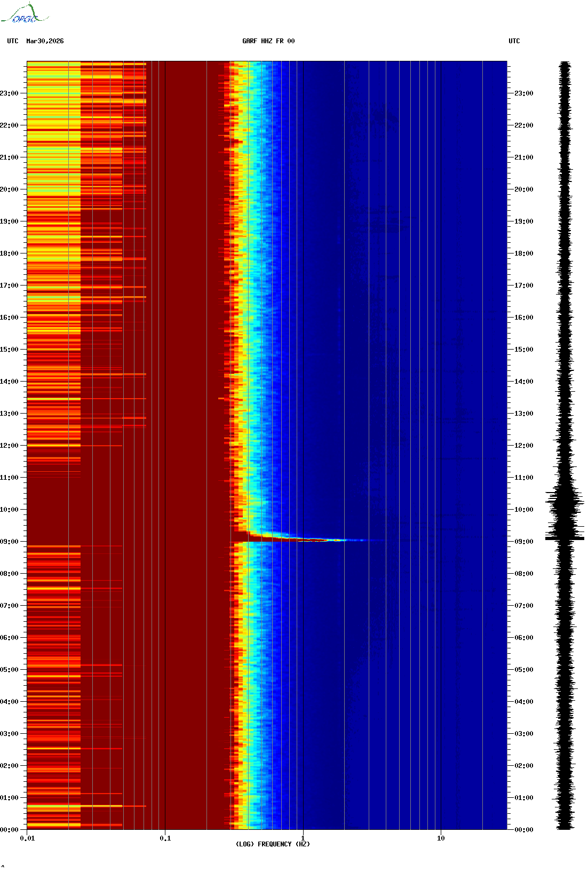Click the 0.1 frequency axis tick label

tap(165, 838)
